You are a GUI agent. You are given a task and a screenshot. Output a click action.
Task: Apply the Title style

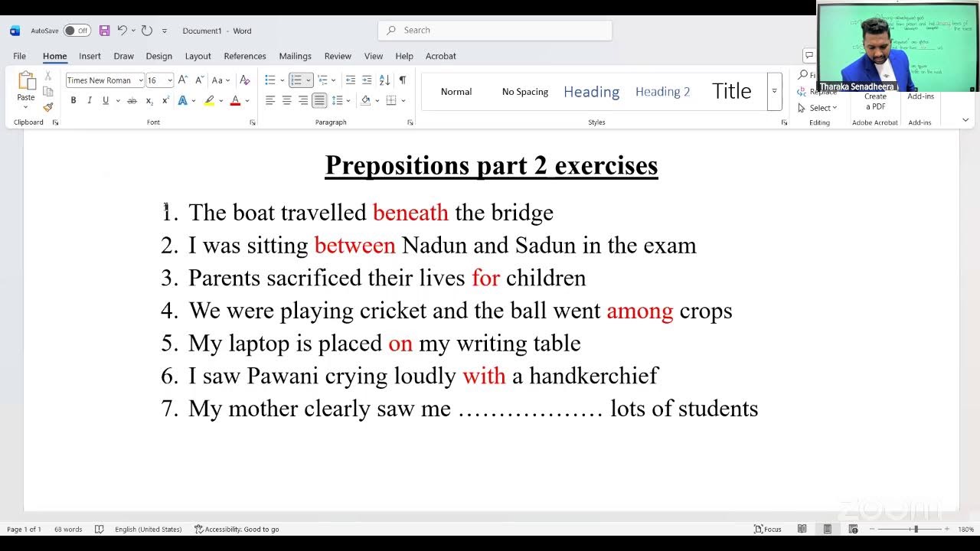(731, 91)
